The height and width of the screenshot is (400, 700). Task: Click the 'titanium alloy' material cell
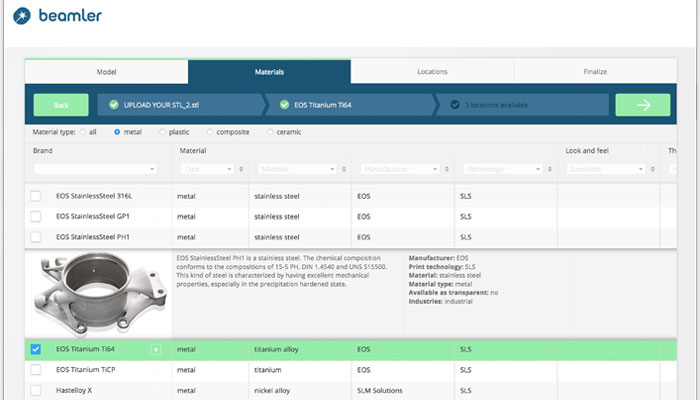pos(276,350)
